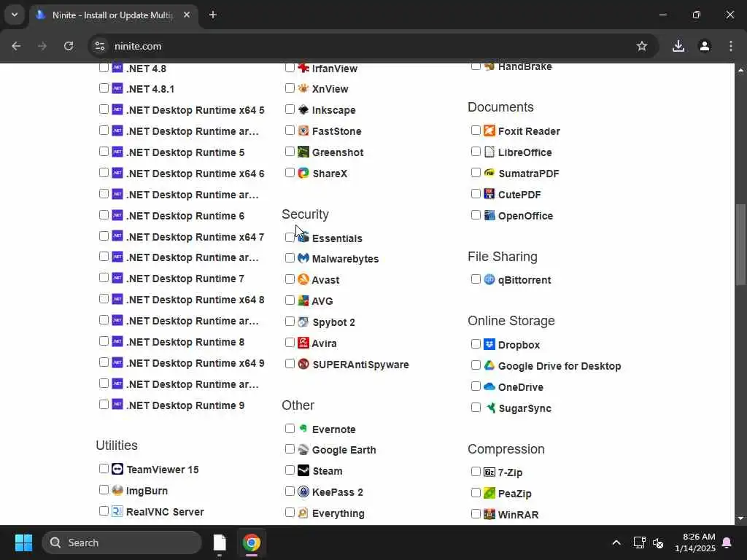Check the OpenOffice checkbox

coord(476,215)
